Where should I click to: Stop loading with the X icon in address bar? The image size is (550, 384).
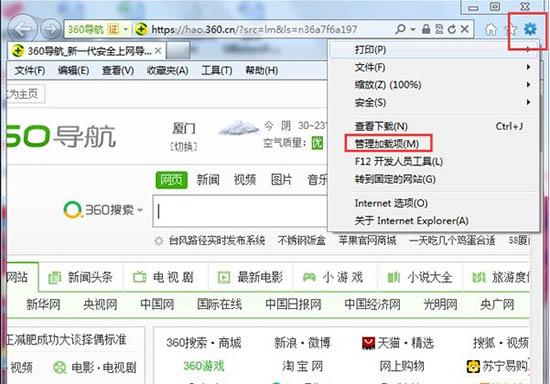pyautogui.click(x=464, y=29)
